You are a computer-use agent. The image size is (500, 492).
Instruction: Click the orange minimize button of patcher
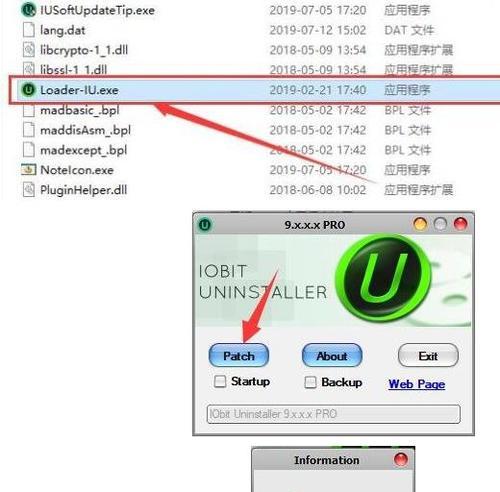420,224
